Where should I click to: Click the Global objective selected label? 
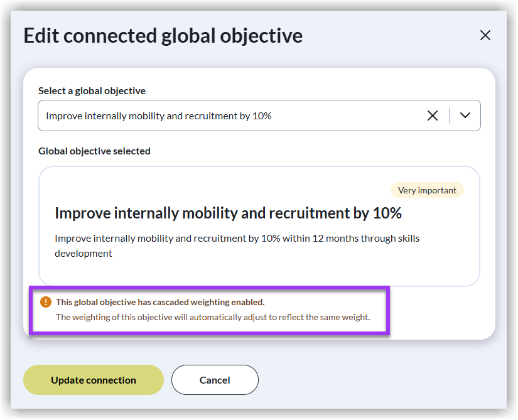pyautogui.click(x=94, y=151)
